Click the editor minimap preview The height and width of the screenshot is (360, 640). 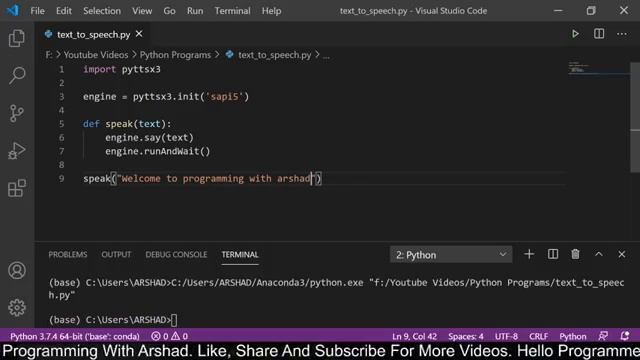(x=598, y=68)
